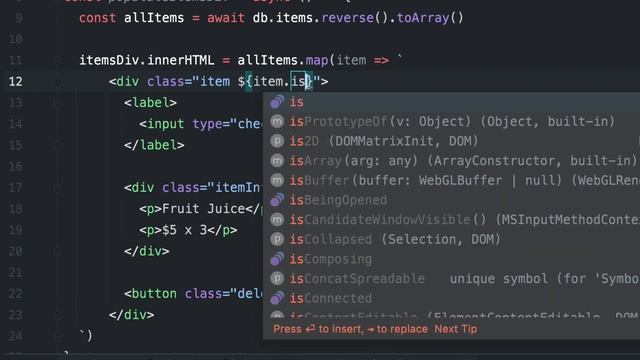Choose isPrototypeOf suggestion from completion list
The height and width of the screenshot is (360, 640).
tap(451, 121)
